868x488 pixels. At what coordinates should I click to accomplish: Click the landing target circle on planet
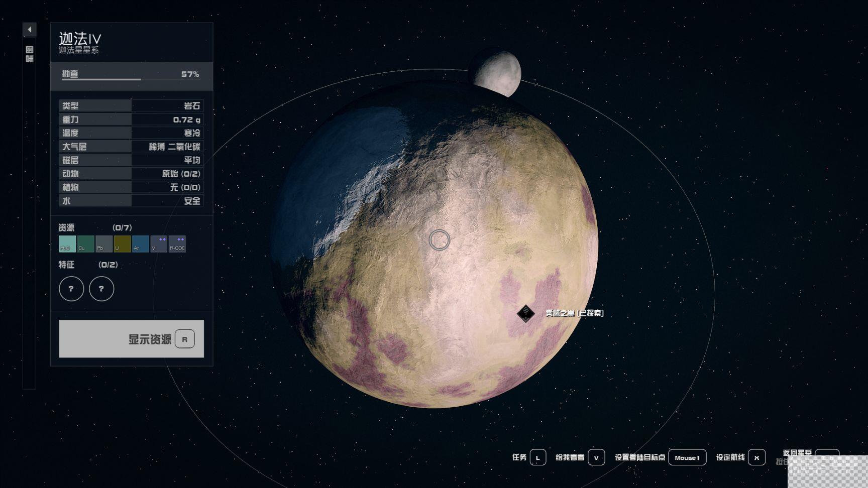(x=440, y=240)
